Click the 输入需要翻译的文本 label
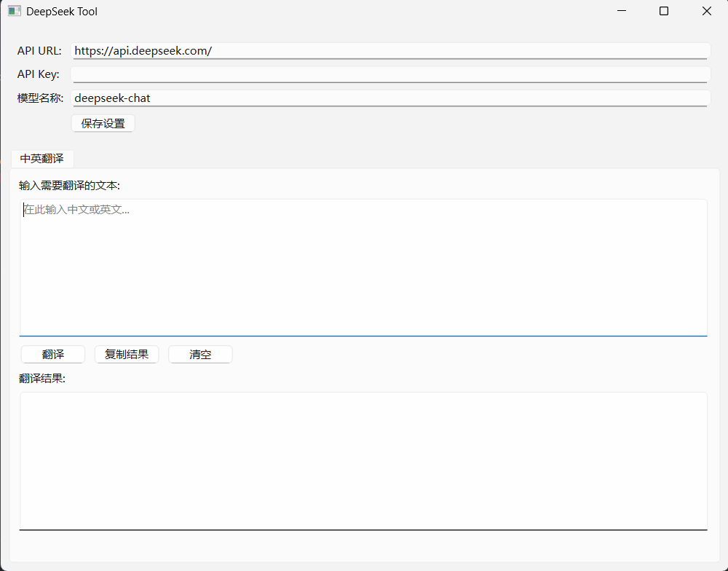Image resolution: width=728 pixels, height=571 pixels. (69, 186)
